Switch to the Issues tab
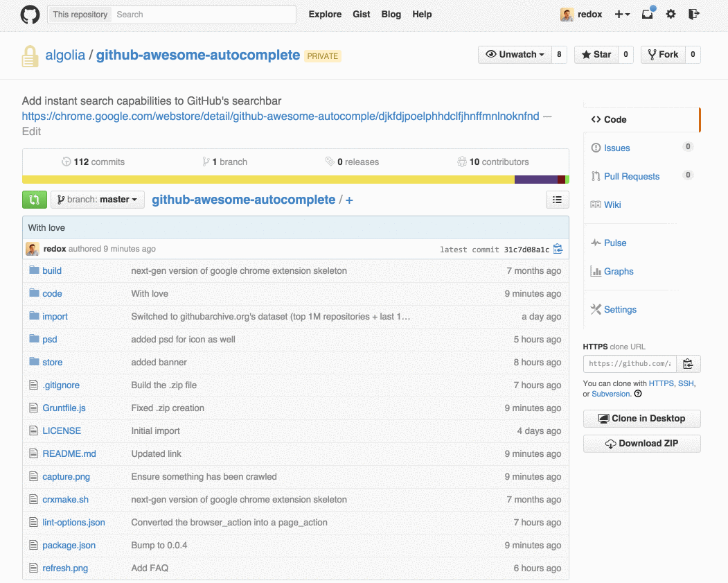 [x=616, y=148]
